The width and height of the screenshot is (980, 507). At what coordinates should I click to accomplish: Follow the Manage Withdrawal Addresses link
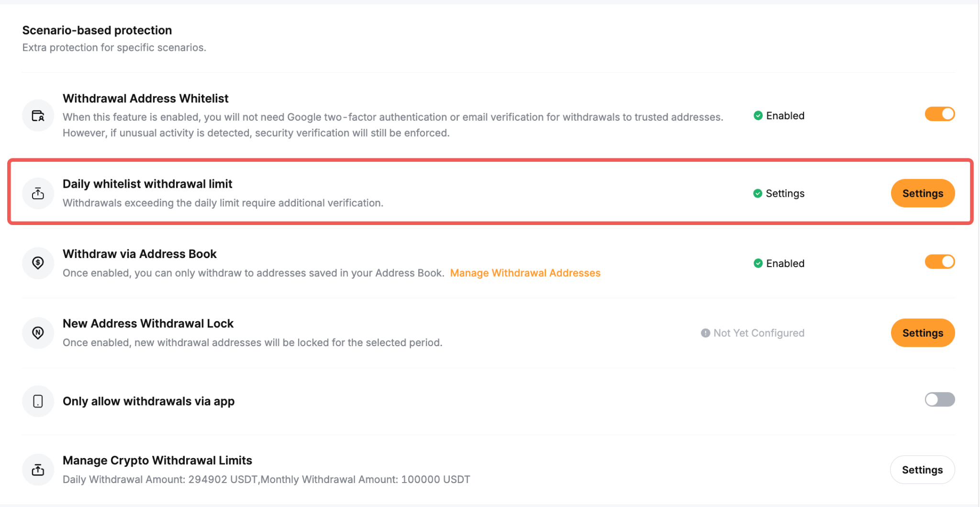525,273
